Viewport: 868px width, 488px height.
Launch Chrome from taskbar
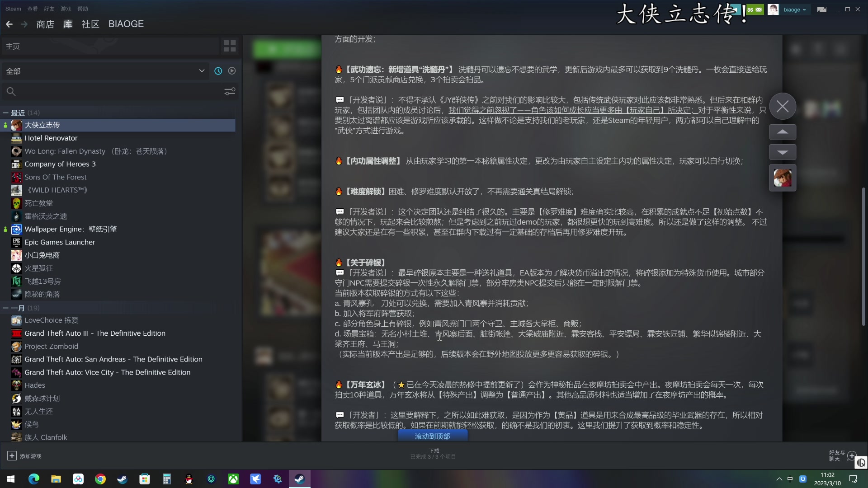pyautogui.click(x=100, y=479)
